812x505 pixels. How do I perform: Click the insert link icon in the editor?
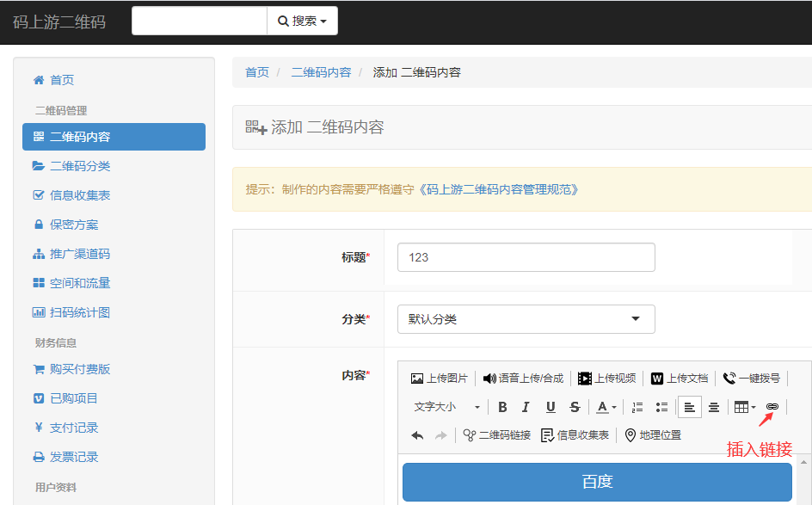coord(772,407)
